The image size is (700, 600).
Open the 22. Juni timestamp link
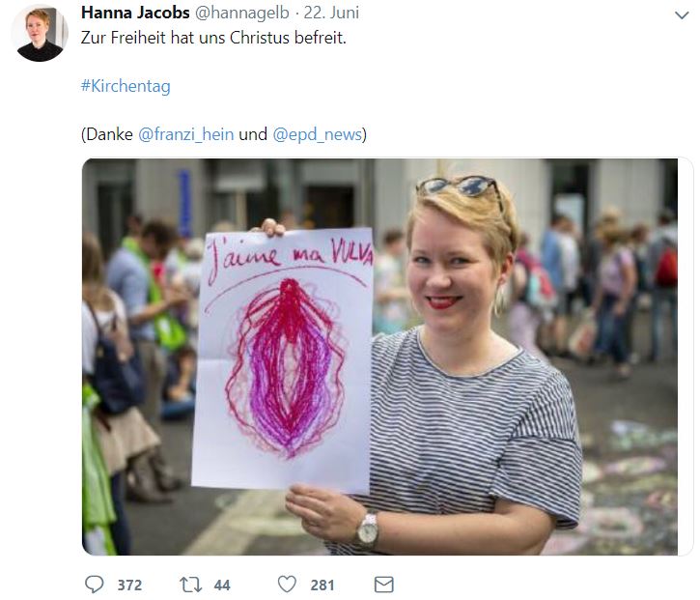[x=331, y=13]
